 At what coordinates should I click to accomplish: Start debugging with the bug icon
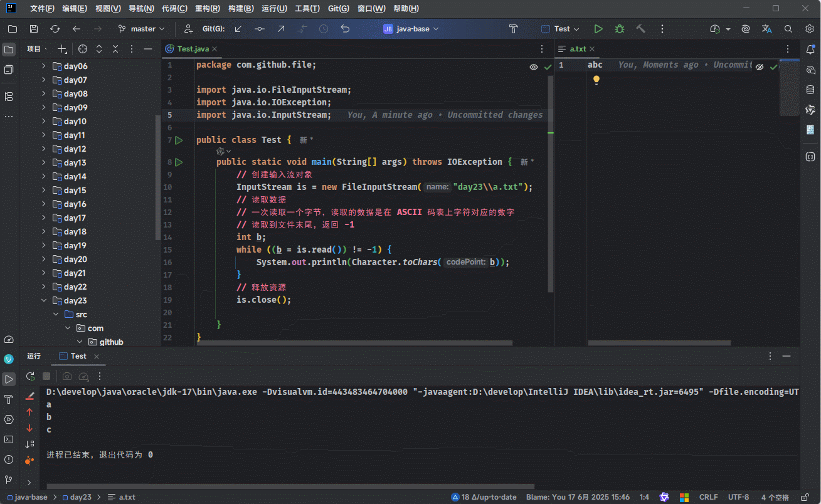coord(620,29)
